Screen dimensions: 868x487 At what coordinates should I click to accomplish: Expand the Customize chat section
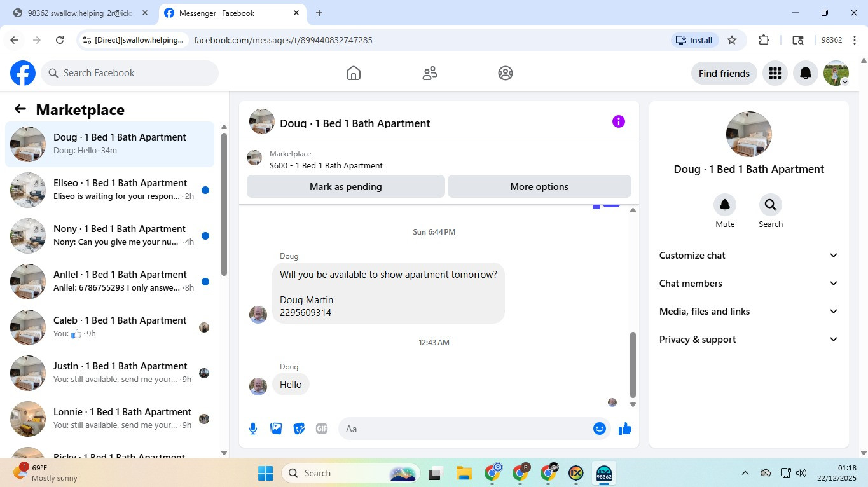click(748, 256)
